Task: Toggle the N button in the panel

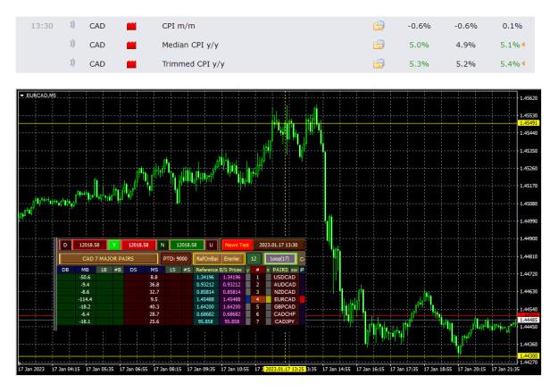Action: pos(162,245)
